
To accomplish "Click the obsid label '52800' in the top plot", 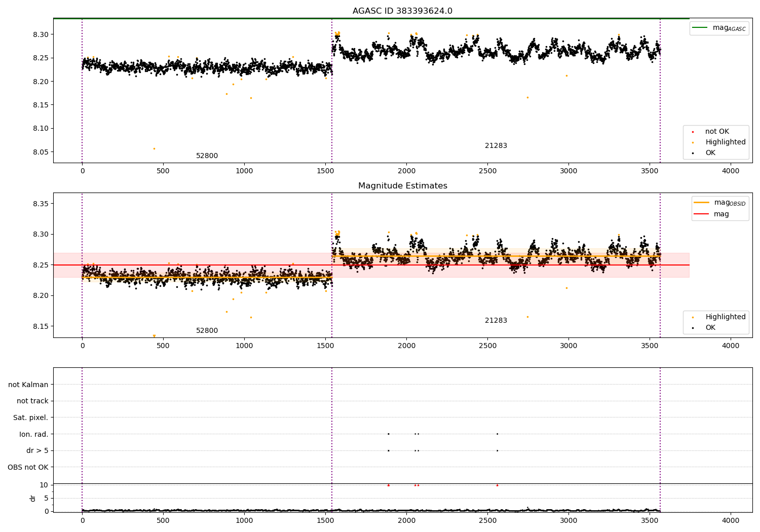I will point(207,156).
